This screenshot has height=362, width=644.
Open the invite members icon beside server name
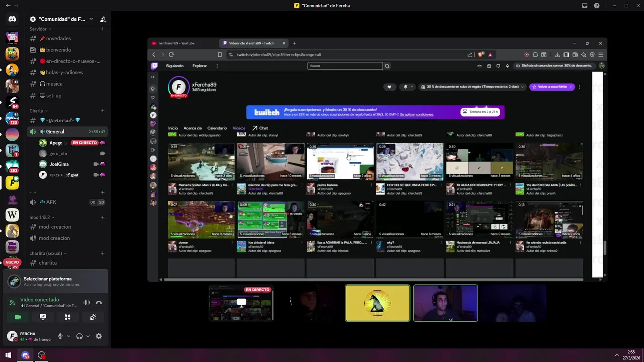[x=103, y=19]
